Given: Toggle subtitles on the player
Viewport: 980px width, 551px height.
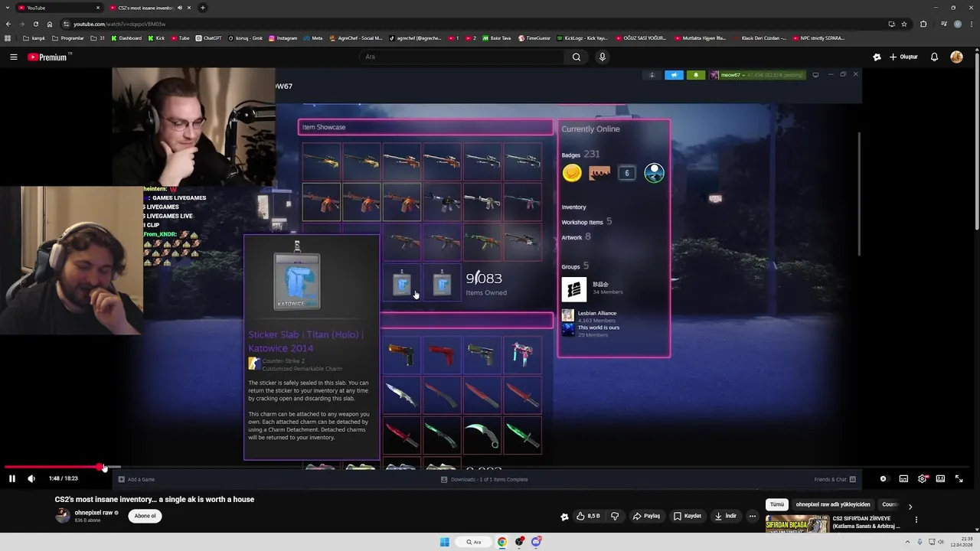Looking at the screenshot, I should [x=903, y=478].
